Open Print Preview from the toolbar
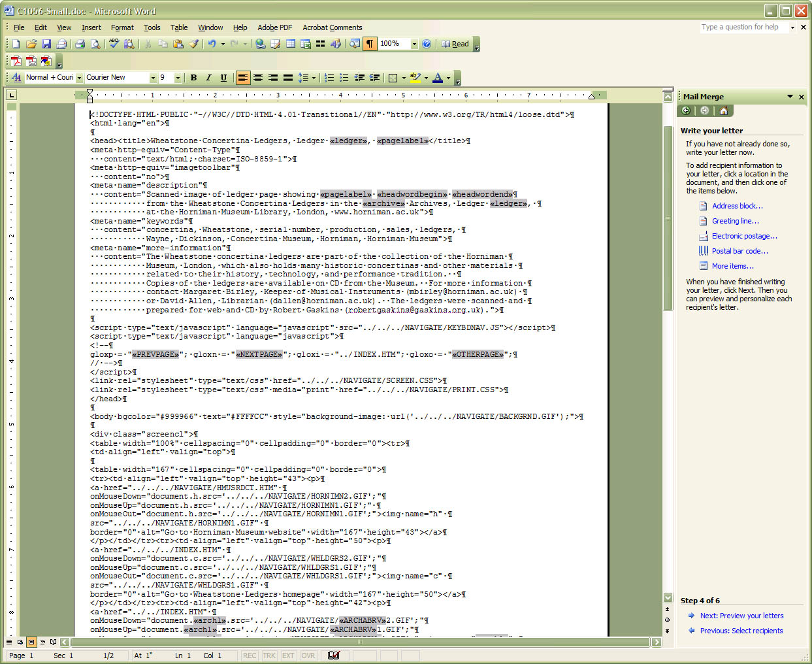Viewport: 812px width, 664px height. click(x=95, y=44)
